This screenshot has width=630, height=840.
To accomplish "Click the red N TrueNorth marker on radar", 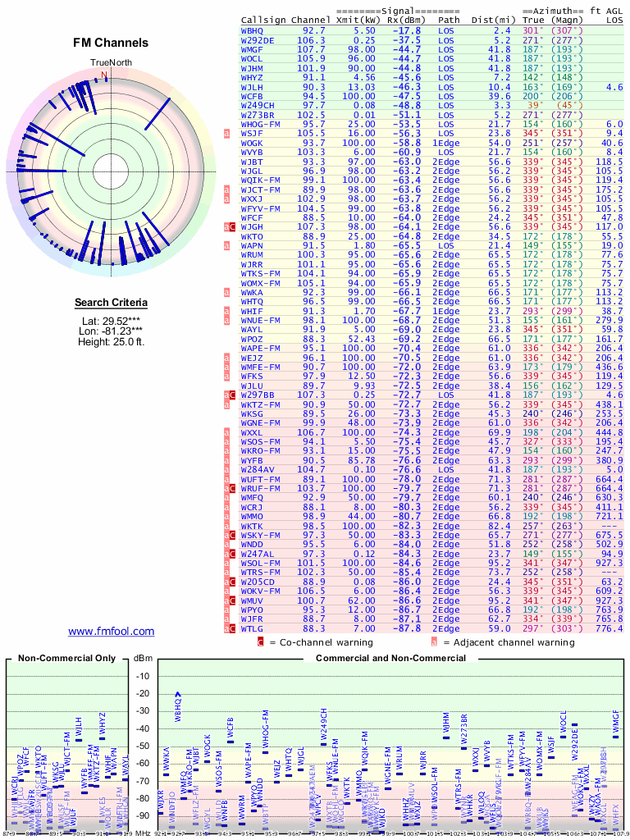I will (104, 75).
